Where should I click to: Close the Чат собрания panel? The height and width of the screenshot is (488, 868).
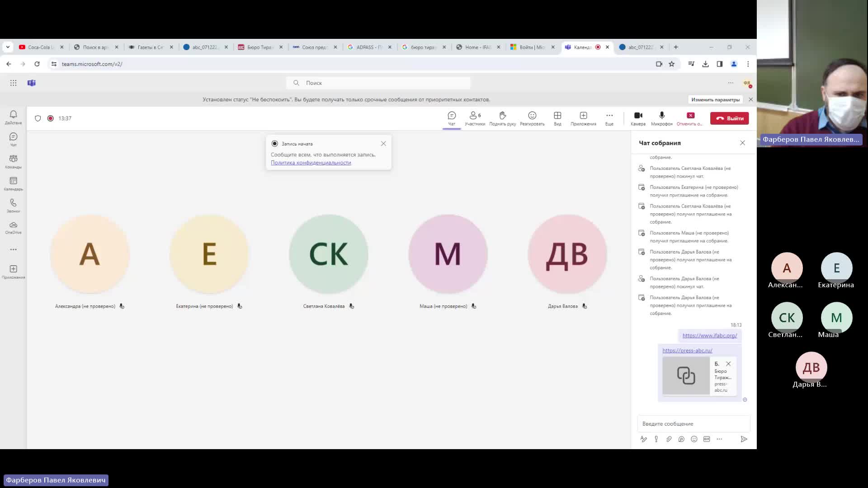(x=742, y=143)
